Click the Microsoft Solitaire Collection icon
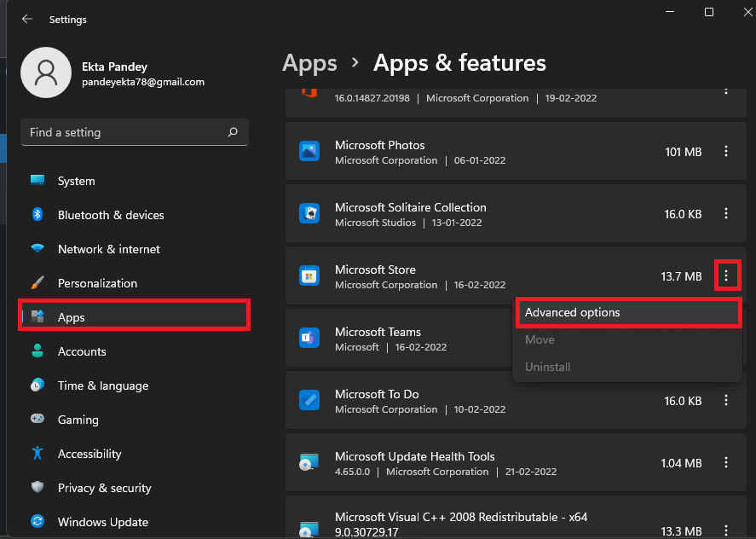The height and width of the screenshot is (539, 756). pos(309,214)
